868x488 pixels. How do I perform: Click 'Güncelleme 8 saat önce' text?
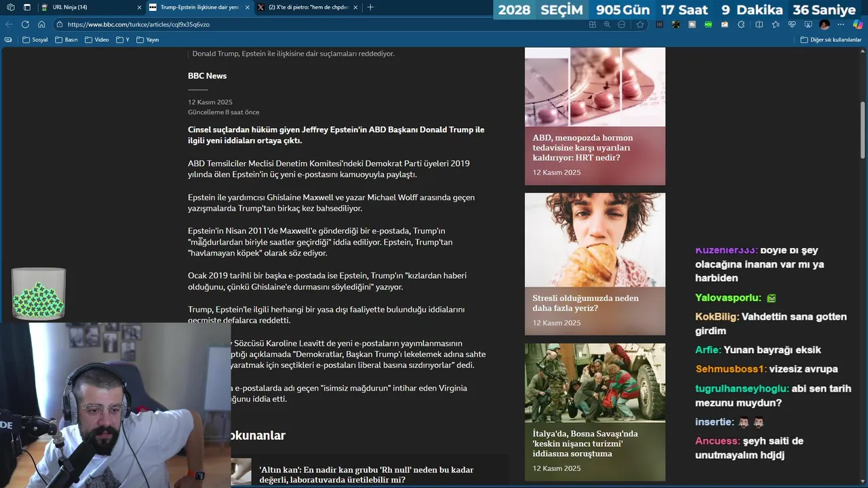[x=224, y=113]
